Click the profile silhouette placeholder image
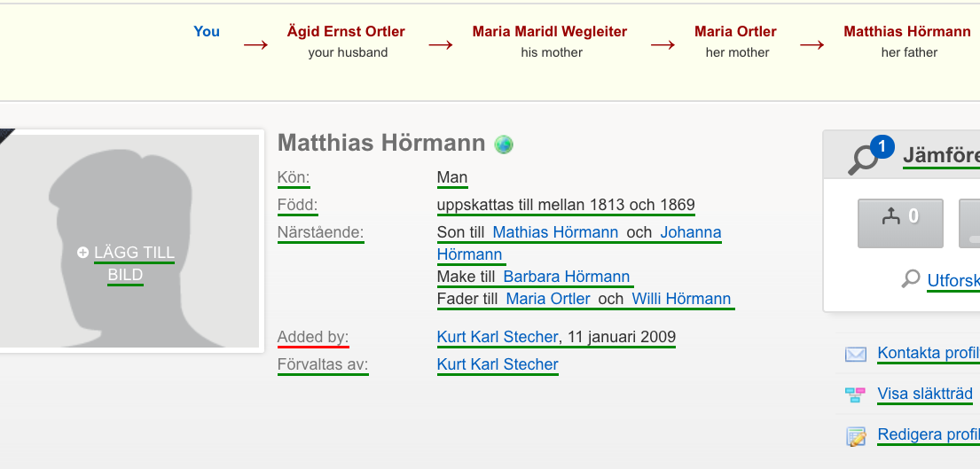 point(129,241)
